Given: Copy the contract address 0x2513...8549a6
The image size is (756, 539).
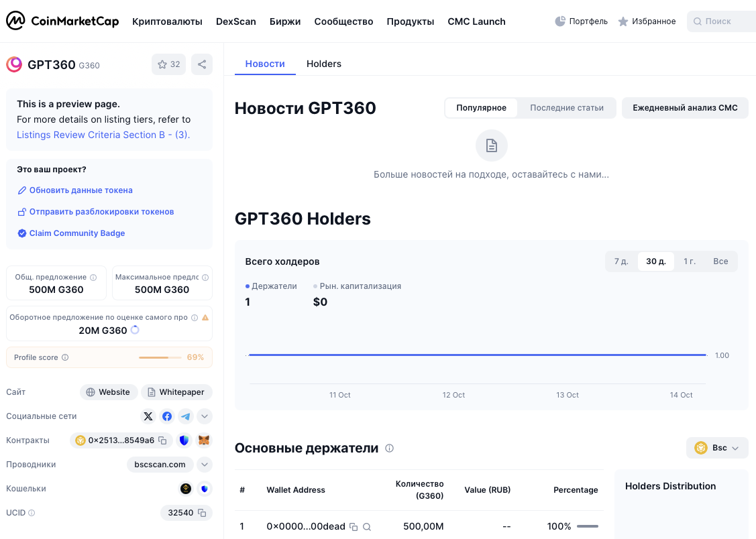Looking at the screenshot, I should click(x=162, y=440).
